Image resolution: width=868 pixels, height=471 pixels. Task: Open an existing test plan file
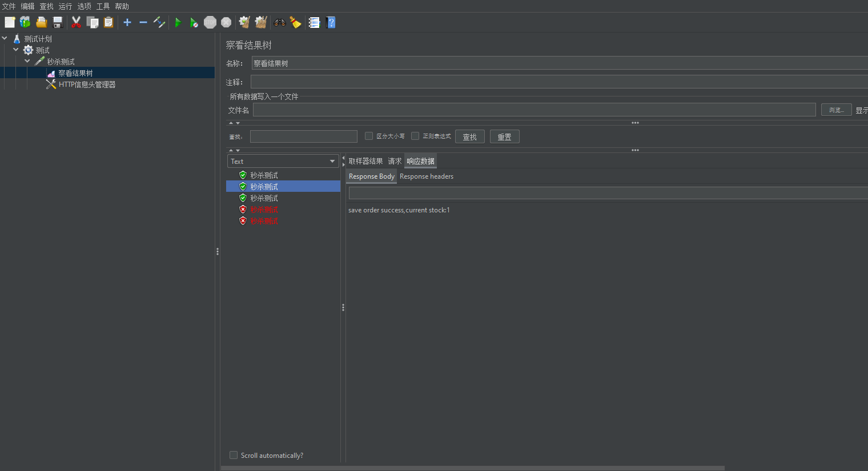click(41, 22)
